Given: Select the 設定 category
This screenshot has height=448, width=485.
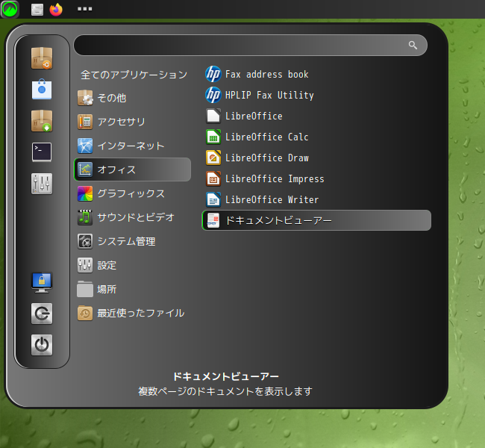Looking at the screenshot, I should click(x=133, y=265).
